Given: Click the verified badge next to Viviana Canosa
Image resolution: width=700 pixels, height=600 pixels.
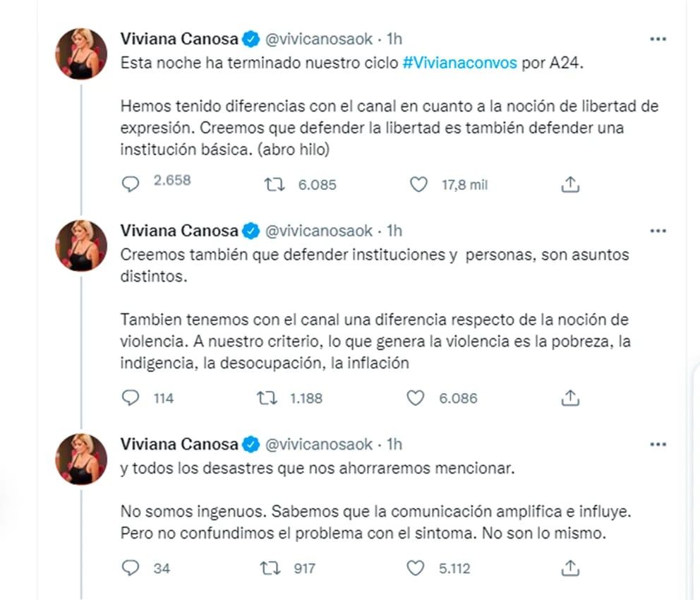Looking at the screenshot, I should pos(248,40).
